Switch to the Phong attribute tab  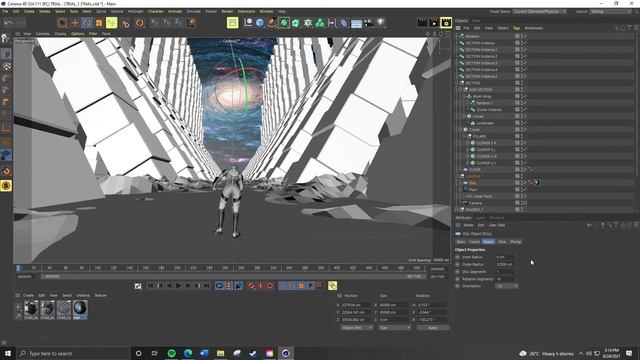point(516,242)
